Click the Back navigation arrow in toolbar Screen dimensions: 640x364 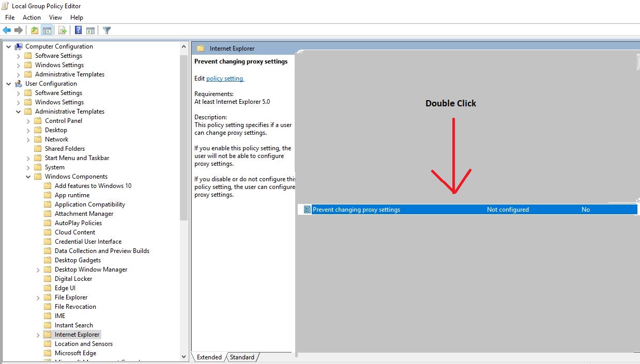coord(6,30)
